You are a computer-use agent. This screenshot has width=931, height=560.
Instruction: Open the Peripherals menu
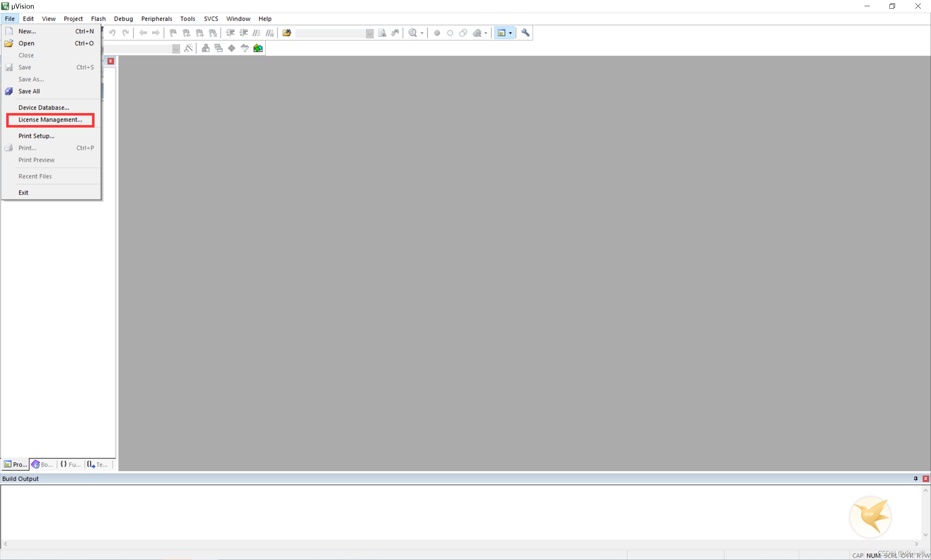156,19
